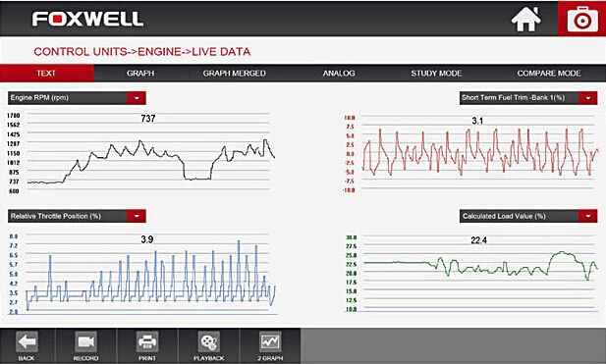606x364 pixels.
Task: Switch to the Graph tab
Action: click(x=140, y=73)
